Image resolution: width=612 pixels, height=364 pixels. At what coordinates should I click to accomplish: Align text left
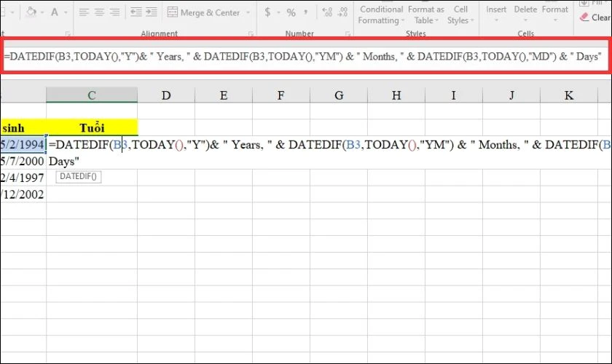point(84,12)
